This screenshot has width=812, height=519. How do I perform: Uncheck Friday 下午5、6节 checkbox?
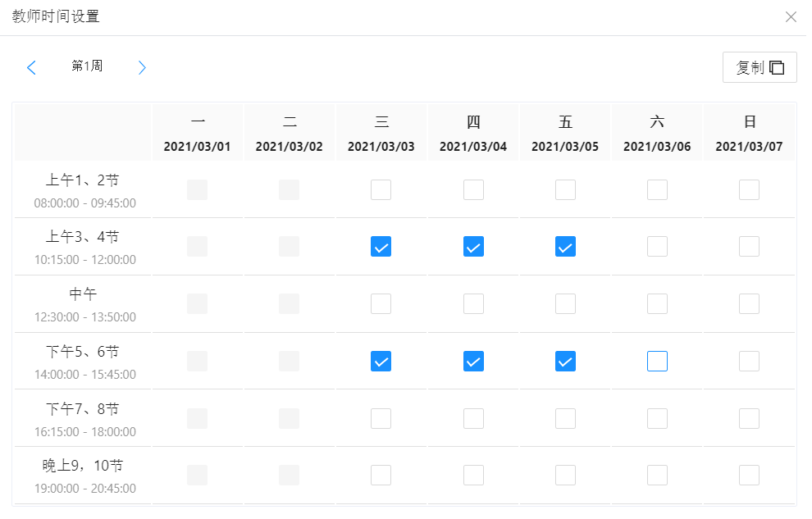point(565,362)
